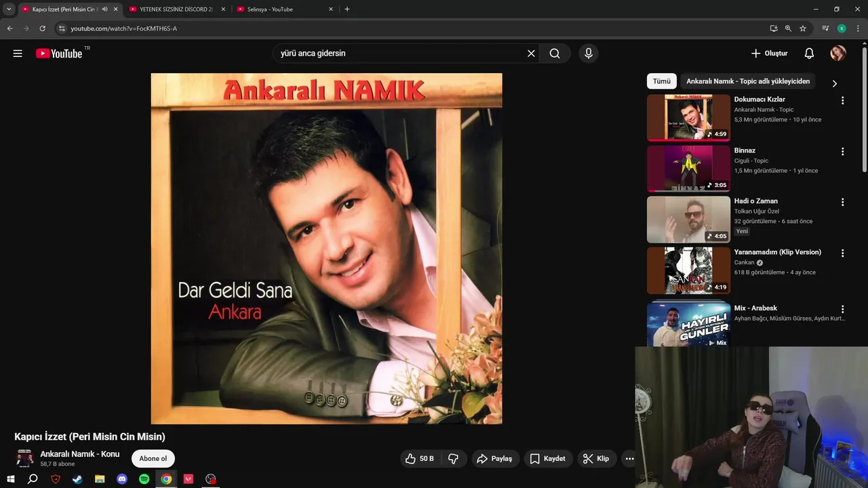
Task: Open Tolkan Uğur Özel channel name
Action: click(x=757, y=211)
